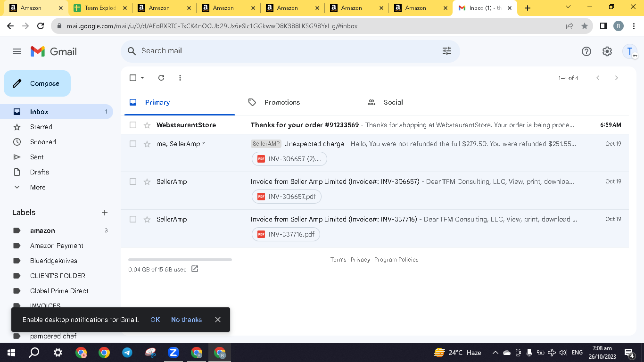
Task: Reload the page in Chrome
Action: pos(41,26)
